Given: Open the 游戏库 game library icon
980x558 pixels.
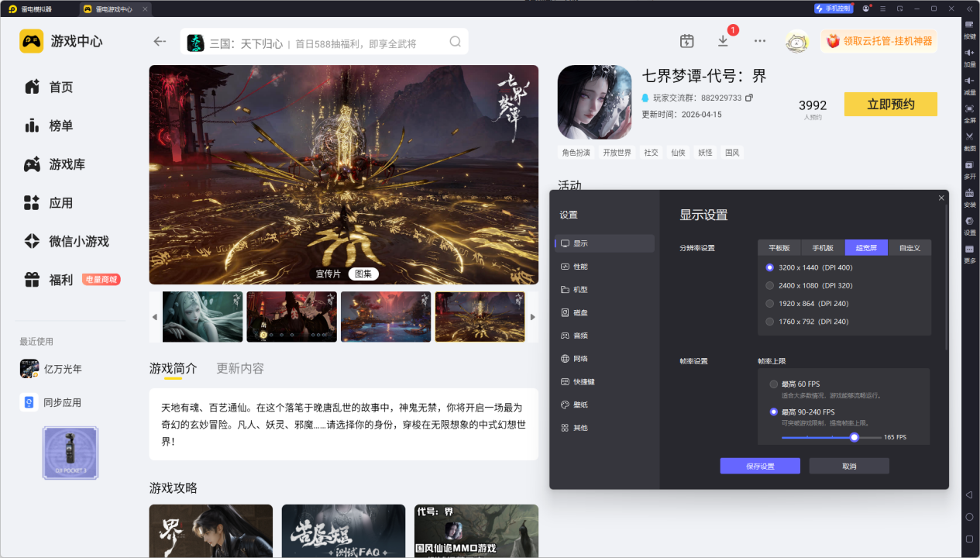Looking at the screenshot, I should (32, 164).
